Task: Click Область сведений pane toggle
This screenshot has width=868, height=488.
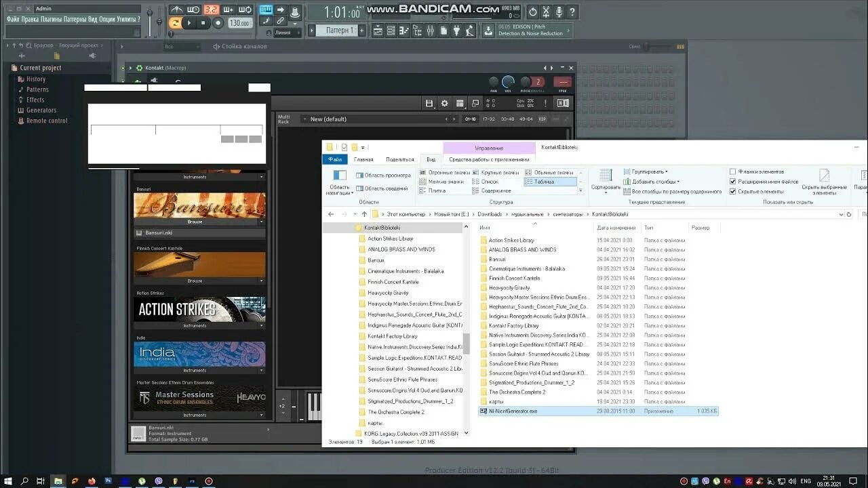Action: pyautogui.click(x=382, y=188)
